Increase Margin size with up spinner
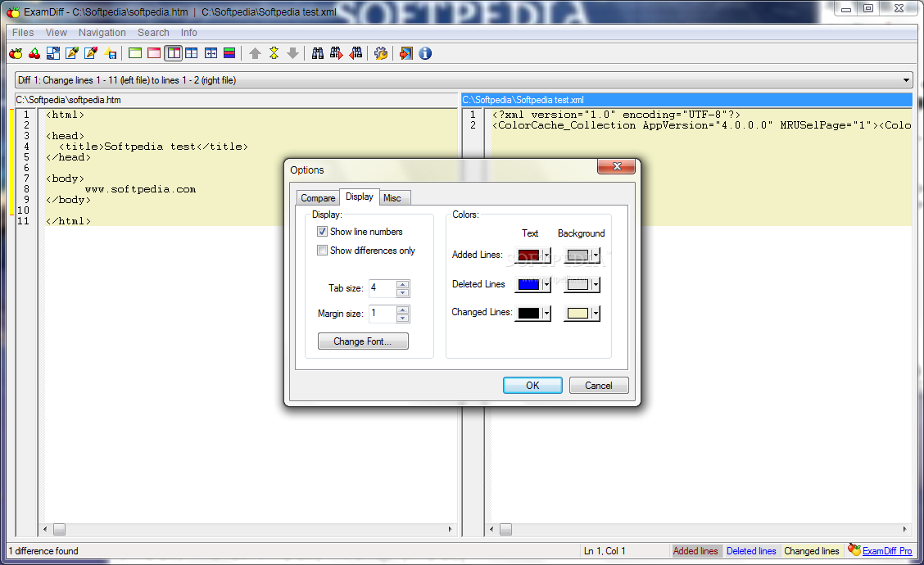The width and height of the screenshot is (924, 565). click(x=402, y=310)
